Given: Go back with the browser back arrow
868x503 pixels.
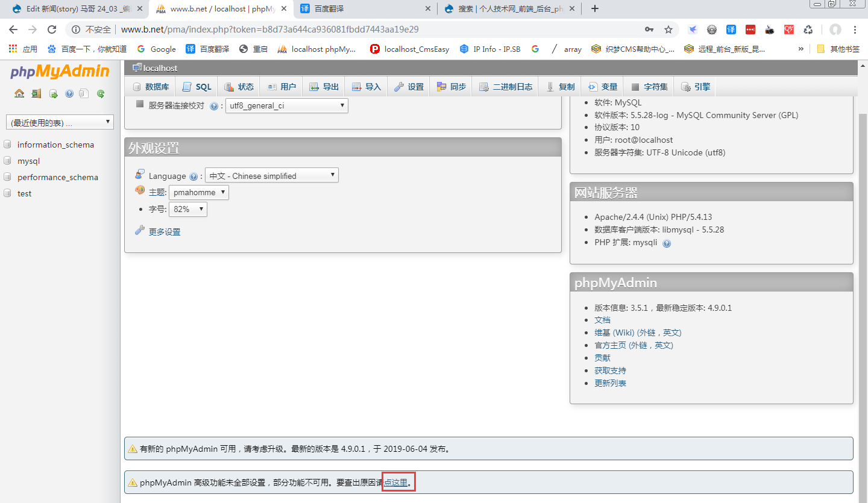Looking at the screenshot, I should 13,30.
